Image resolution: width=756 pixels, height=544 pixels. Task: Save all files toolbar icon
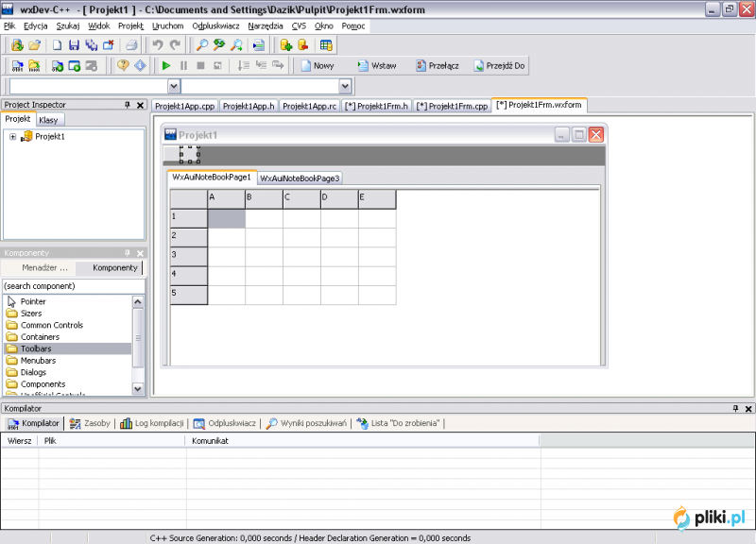pyautogui.click(x=91, y=45)
